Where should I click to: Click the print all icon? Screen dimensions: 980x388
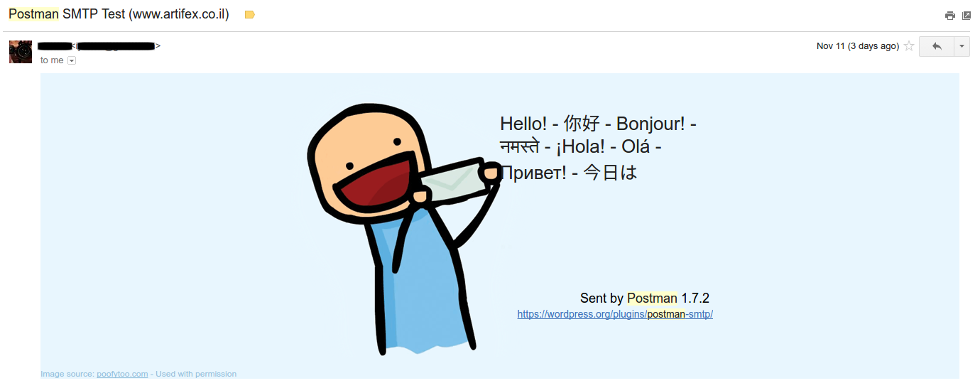click(950, 16)
